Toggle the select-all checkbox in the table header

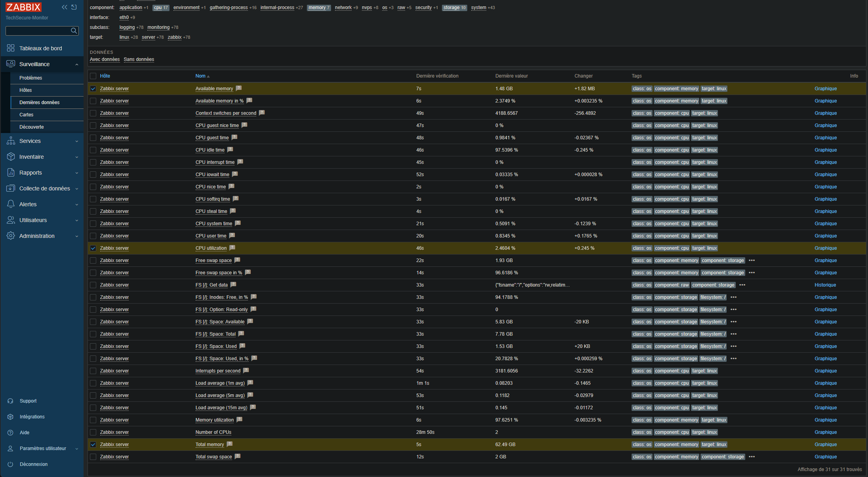coord(93,76)
